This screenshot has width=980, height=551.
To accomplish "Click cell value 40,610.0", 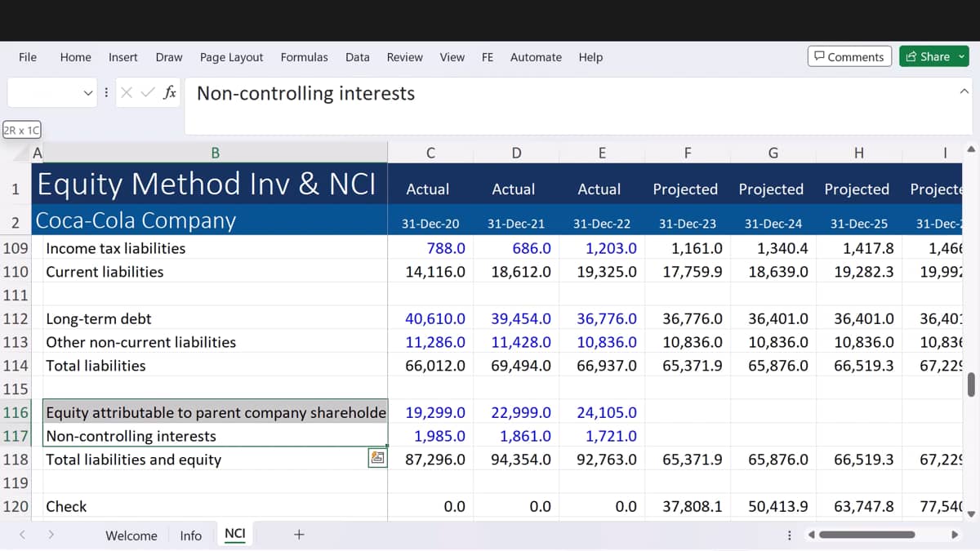I will point(435,318).
